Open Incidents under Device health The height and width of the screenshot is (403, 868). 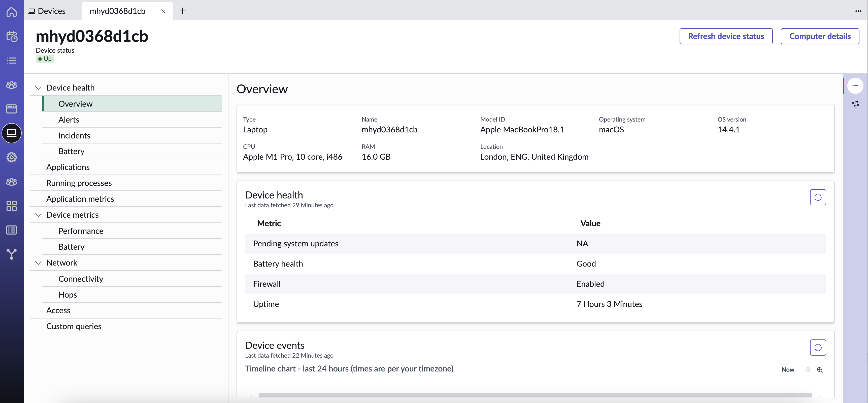click(132, 136)
